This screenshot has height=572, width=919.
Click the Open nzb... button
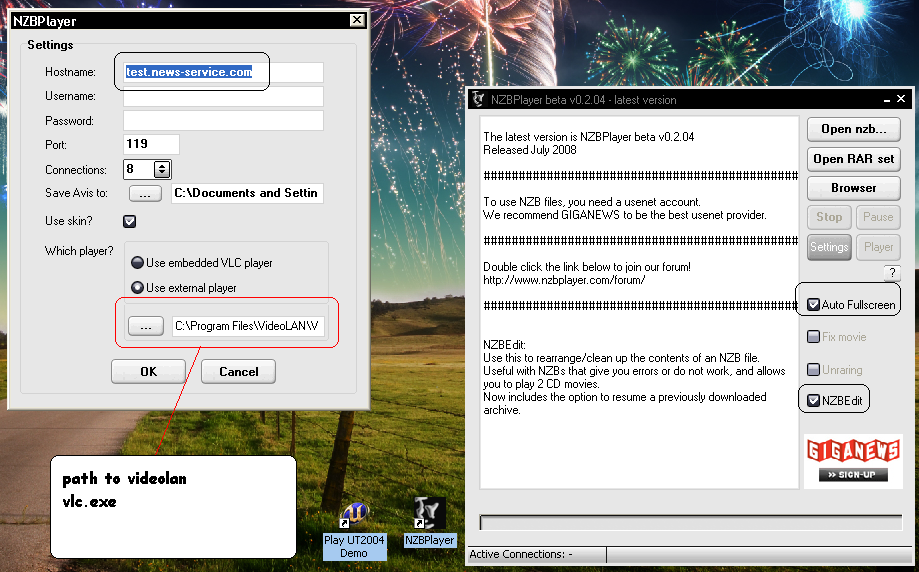click(x=853, y=129)
